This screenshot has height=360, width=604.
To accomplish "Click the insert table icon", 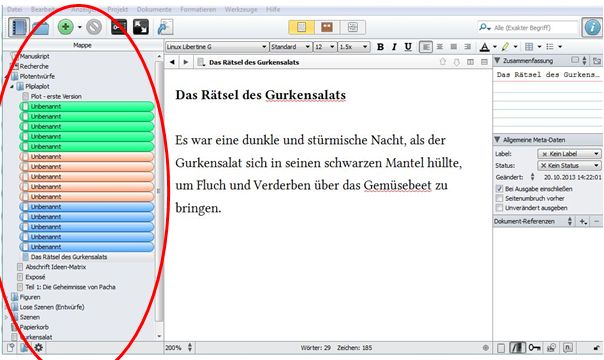I will 529,47.
